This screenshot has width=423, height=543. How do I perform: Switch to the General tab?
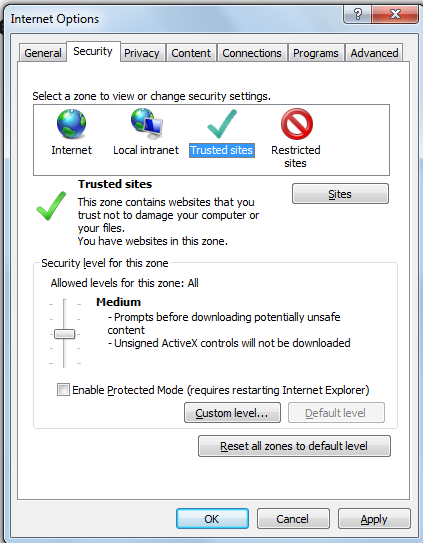(43, 53)
